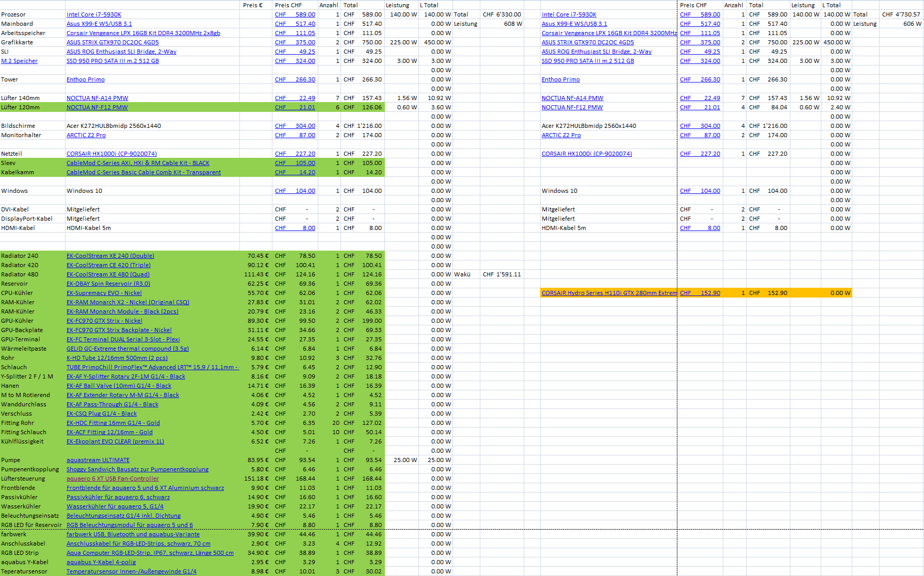924x576 pixels.
Task: Open the EK-CSQ Plug G1/4 - Black link
Action: tap(102, 414)
